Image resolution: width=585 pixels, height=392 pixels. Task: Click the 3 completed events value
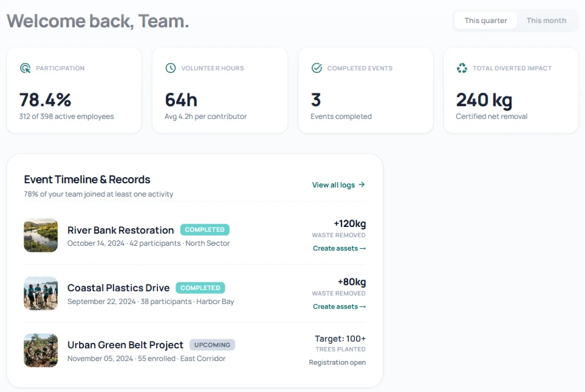click(316, 100)
